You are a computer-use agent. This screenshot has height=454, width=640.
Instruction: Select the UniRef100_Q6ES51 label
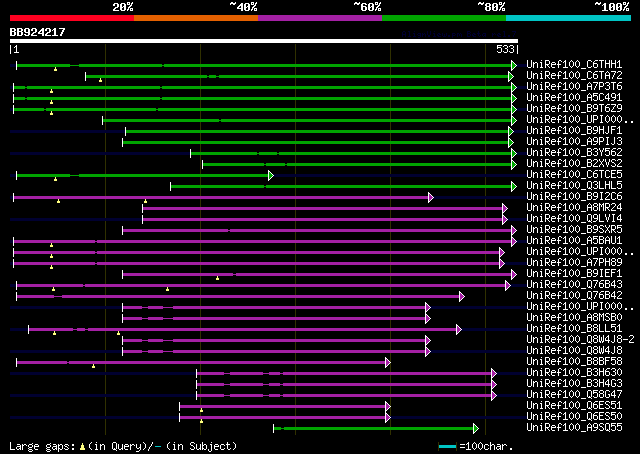(x=574, y=406)
